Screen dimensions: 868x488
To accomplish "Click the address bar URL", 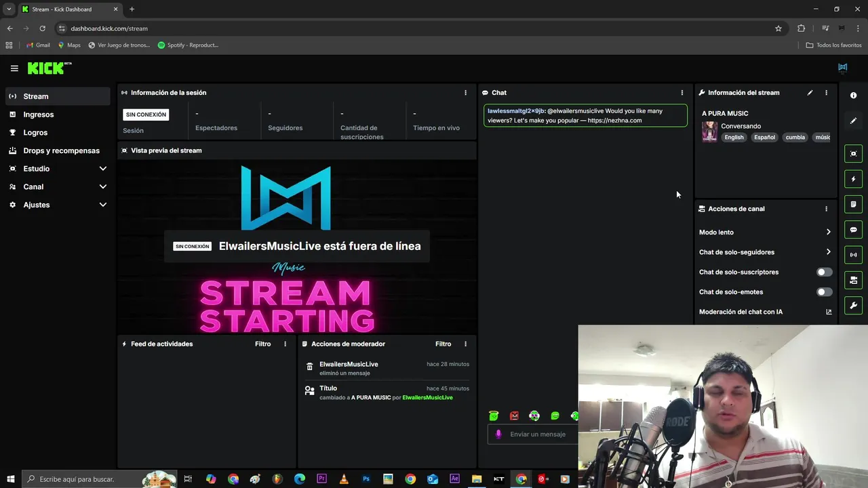I will tap(109, 28).
